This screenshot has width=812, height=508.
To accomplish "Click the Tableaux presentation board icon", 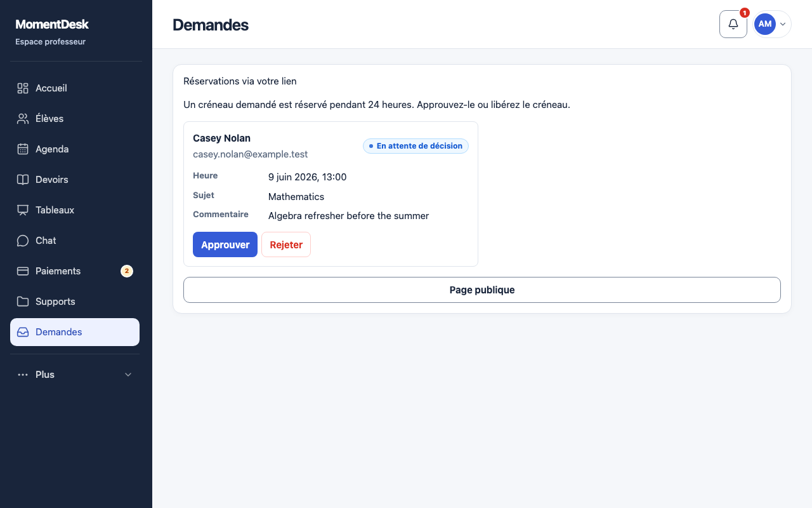I will (23, 210).
